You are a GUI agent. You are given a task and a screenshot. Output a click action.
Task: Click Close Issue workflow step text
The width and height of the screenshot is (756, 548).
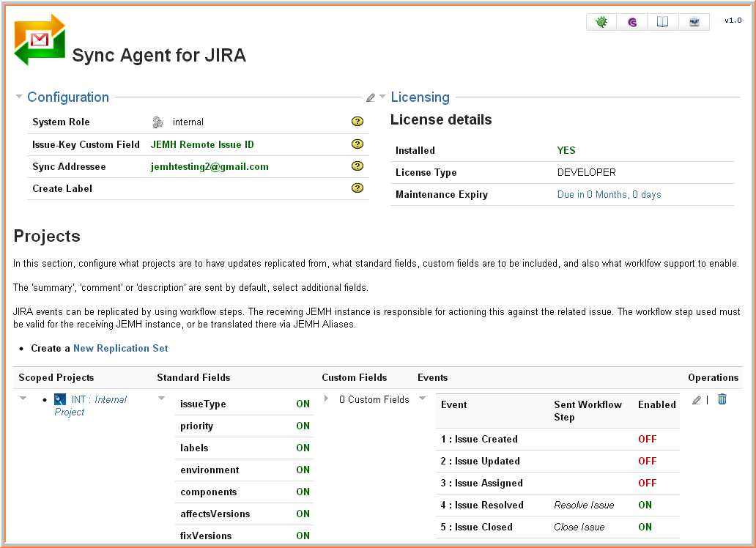tap(579, 527)
